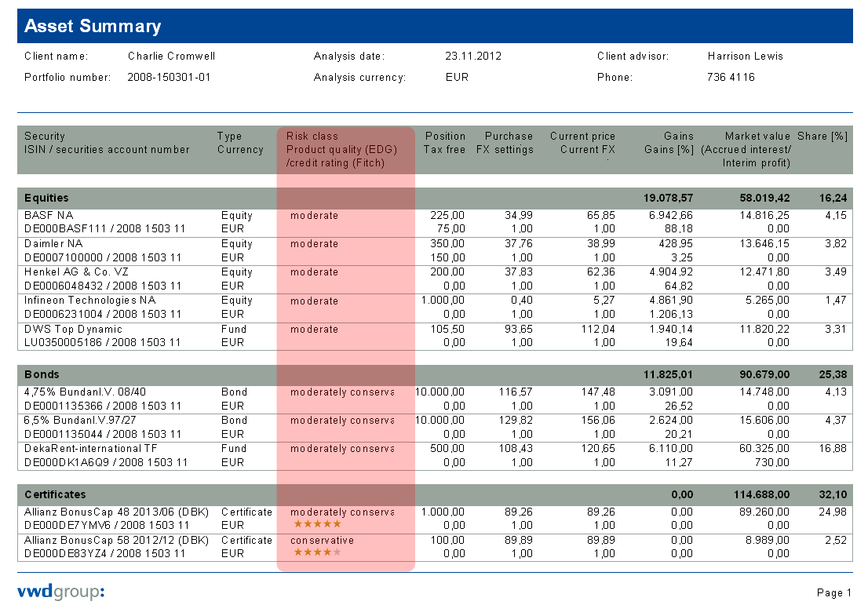The height and width of the screenshot is (605, 868).
Task: Click the four-star rating for Allianz BonusCap 58
Action: [x=317, y=552]
